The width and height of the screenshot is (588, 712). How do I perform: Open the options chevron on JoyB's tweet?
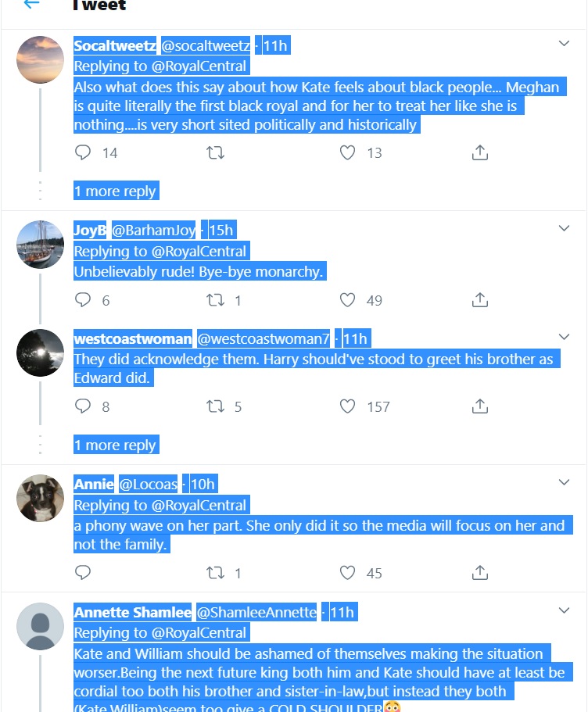tap(564, 228)
